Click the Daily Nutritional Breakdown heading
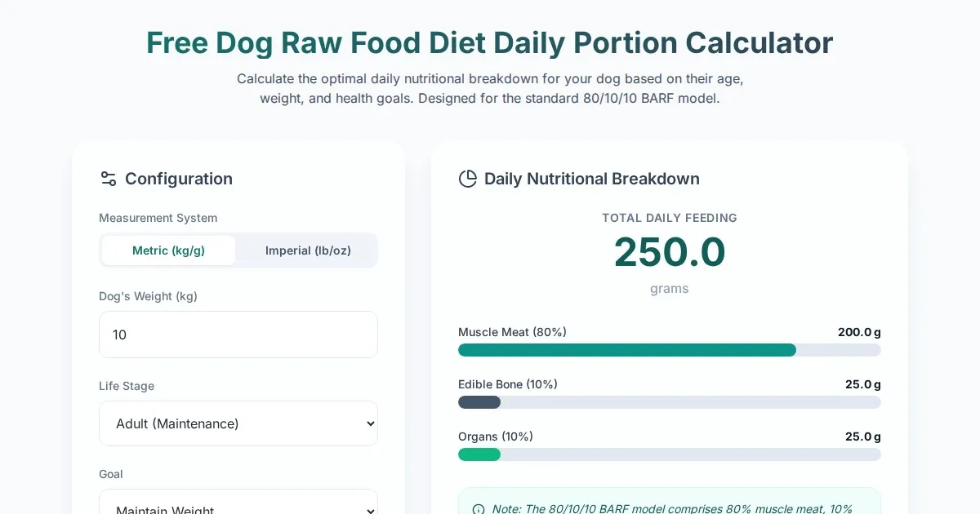Viewport: 980px width, 514px height. (591, 179)
